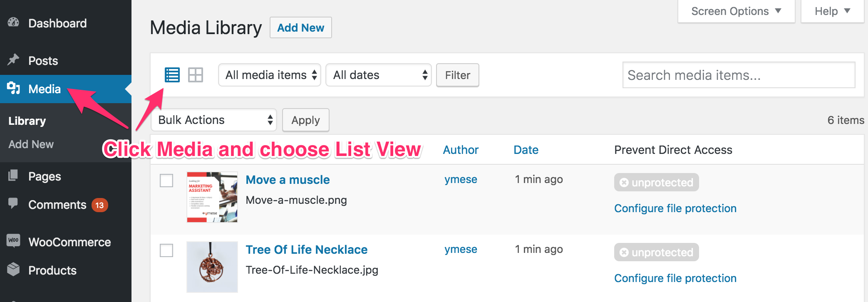This screenshot has width=868, height=302.
Task: Select the Tree Of Life Necklace checkbox
Action: pos(166,250)
